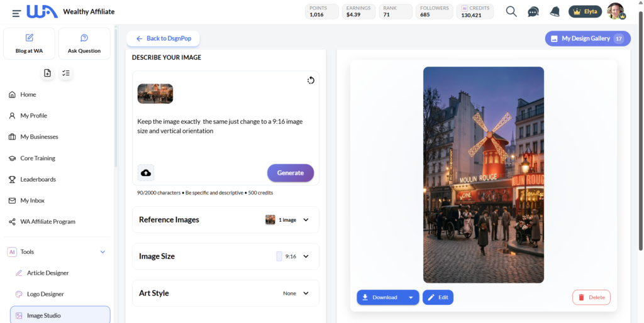The image size is (644, 323).
Task: Click the sidebar vertical scrollbar
Action: [116, 99]
